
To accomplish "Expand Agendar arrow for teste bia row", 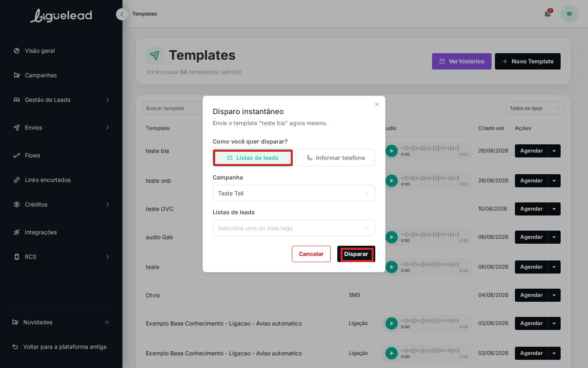I will point(554,151).
